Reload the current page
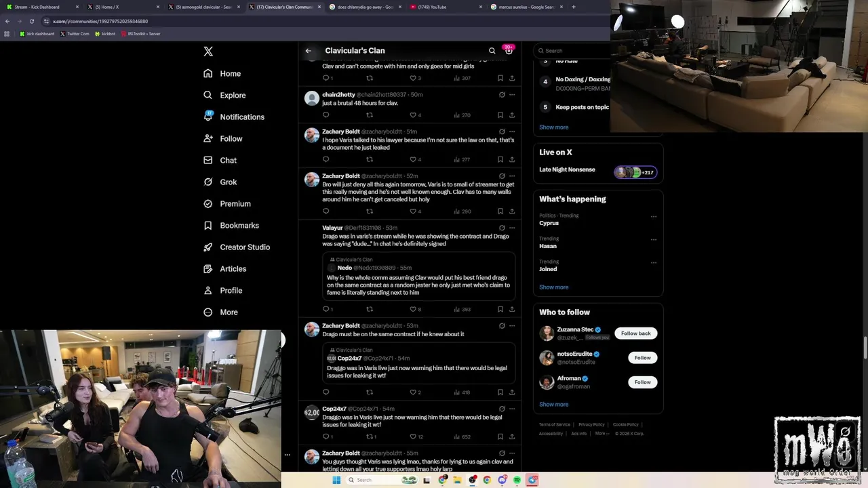 click(31, 21)
